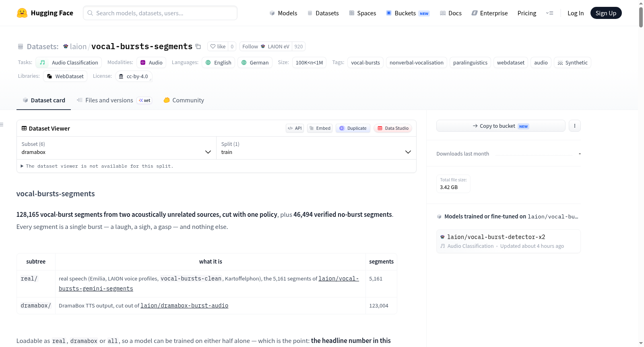Click the audio tag in Tags
Image resolution: width=644 pixels, height=347 pixels.
(x=541, y=62)
